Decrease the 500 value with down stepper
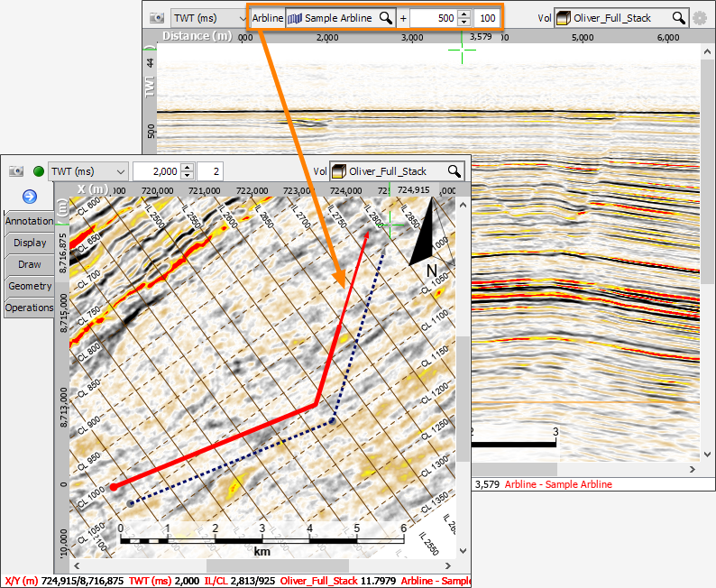716x588 pixels. pos(464,23)
